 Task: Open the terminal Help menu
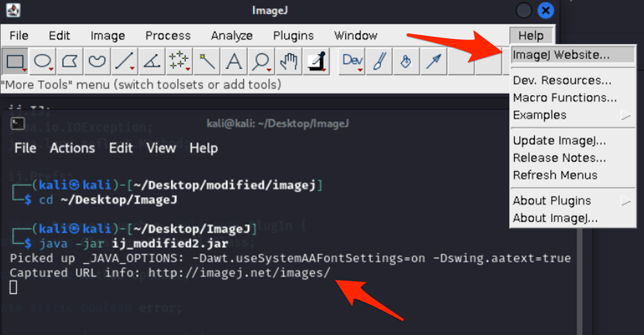tap(203, 148)
